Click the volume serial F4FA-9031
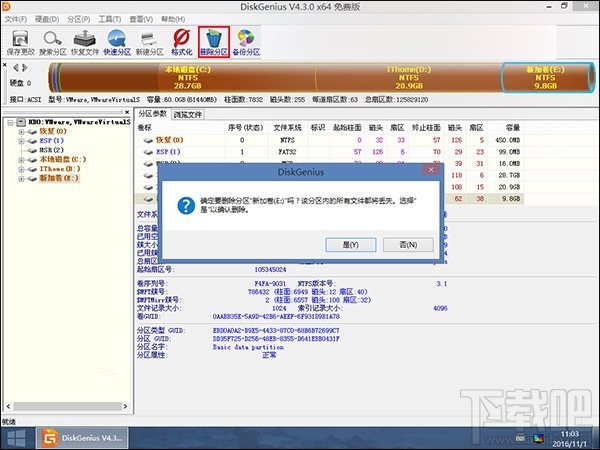The image size is (600, 450). click(x=270, y=284)
